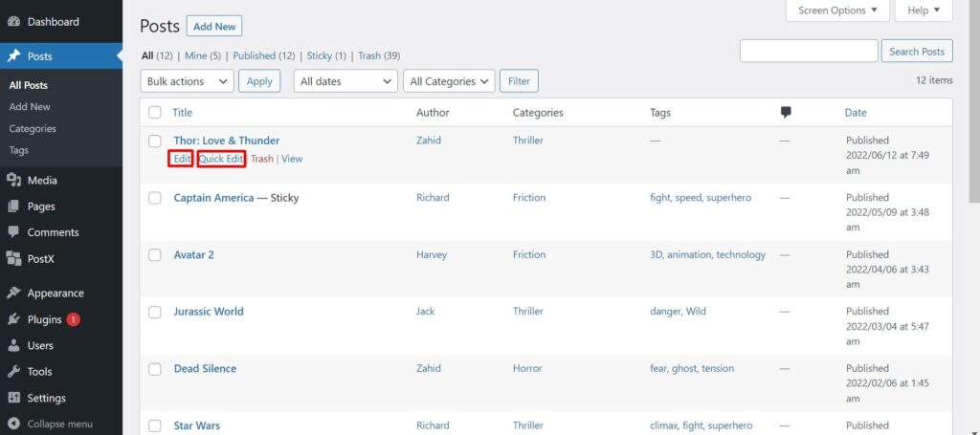Image resolution: width=980 pixels, height=435 pixels.
Task: Open Tags submenu item
Action: (x=19, y=150)
